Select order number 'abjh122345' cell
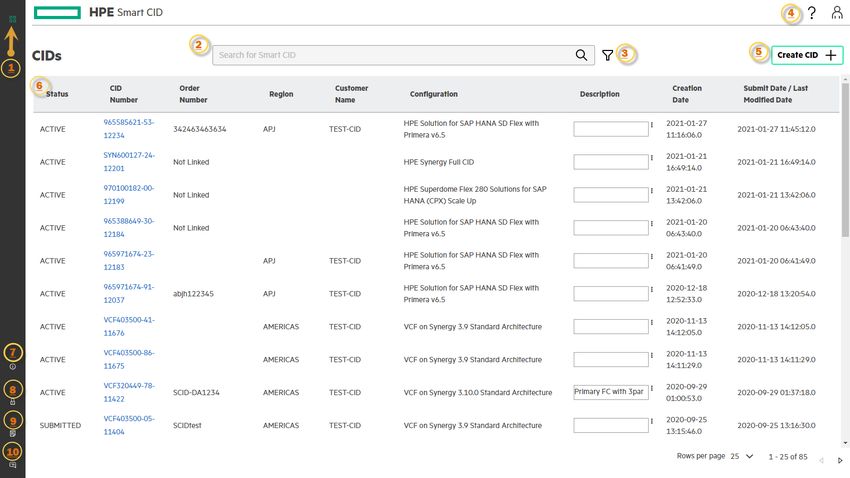The width and height of the screenshot is (850, 478). (x=193, y=294)
